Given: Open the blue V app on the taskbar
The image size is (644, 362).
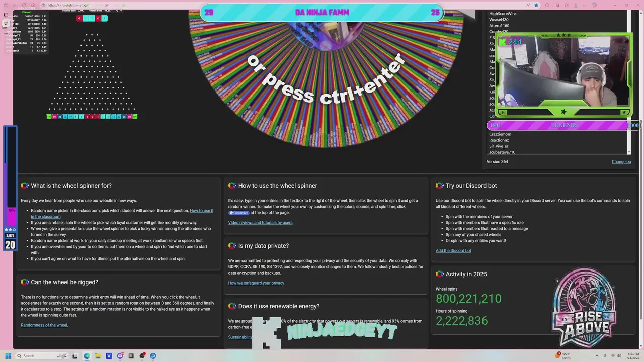Looking at the screenshot, I should point(109,356).
